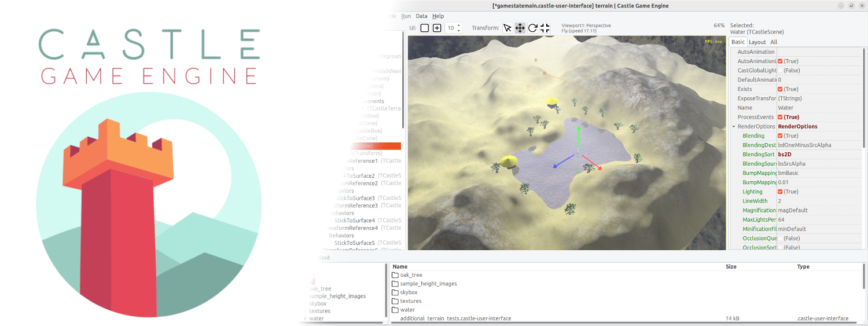Click the sample_height_images folder icon
The height and width of the screenshot is (326, 868).
tap(396, 284)
